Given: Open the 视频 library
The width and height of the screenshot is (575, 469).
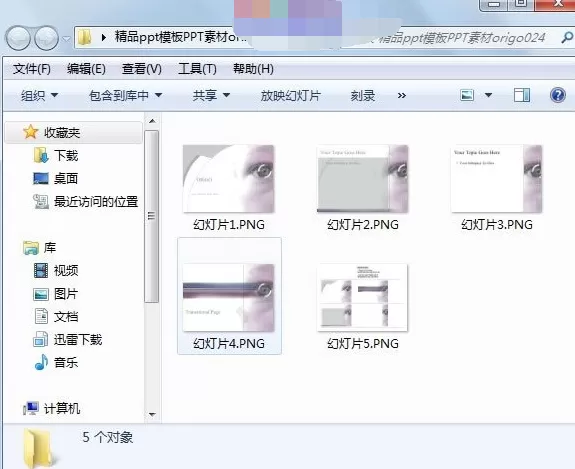Looking at the screenshot, I should click(66, 271).
